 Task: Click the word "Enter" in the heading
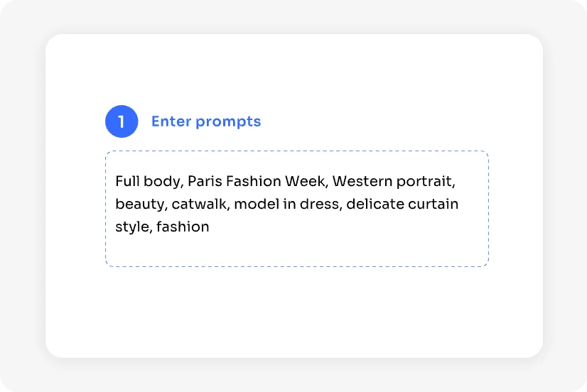coord(171,121)
